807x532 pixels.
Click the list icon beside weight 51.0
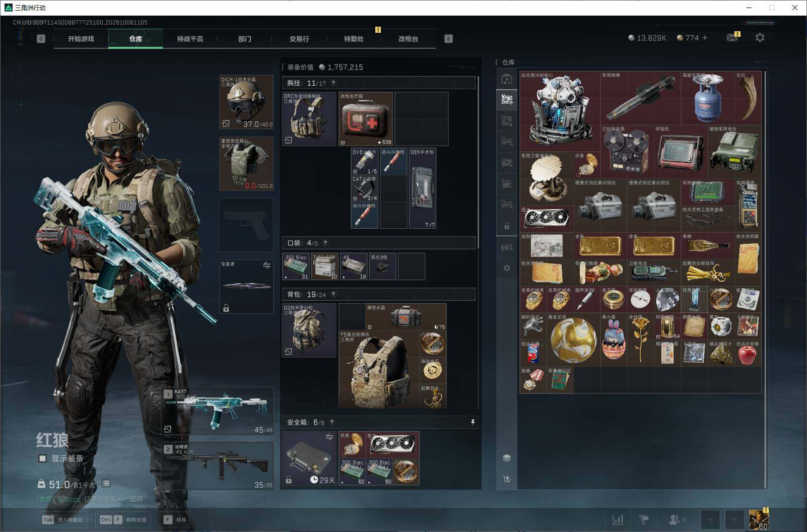[x=106, y=483]
